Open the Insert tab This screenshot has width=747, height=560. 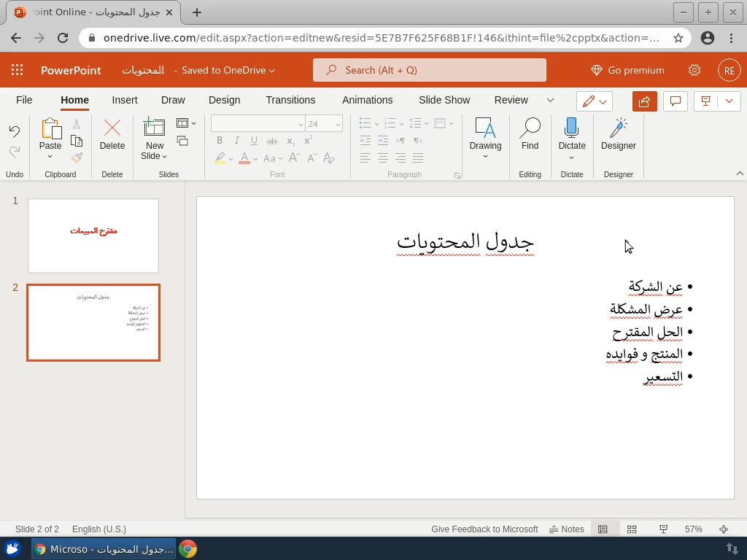125,100
